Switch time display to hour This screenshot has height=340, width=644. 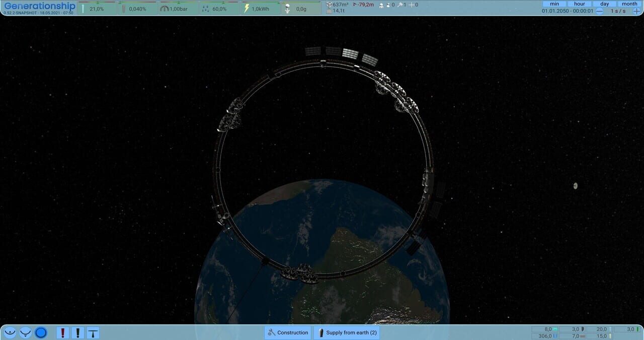point(579,4)
